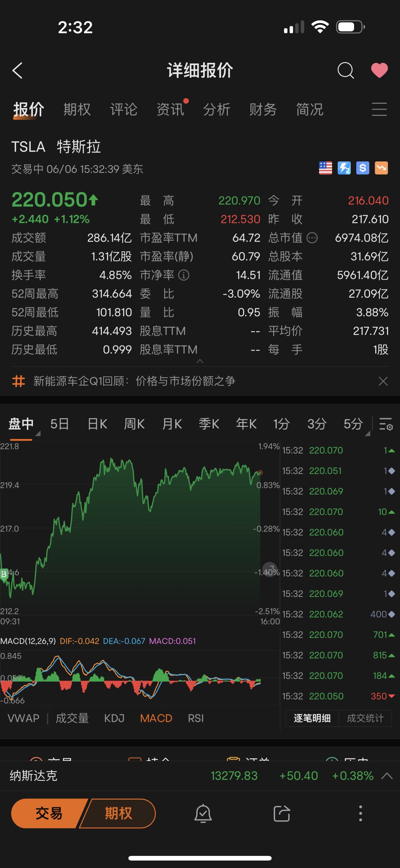Open 财务 tab
Viewport: 400px width, 868px height.
pyautogui.click(x=263, y=110)
